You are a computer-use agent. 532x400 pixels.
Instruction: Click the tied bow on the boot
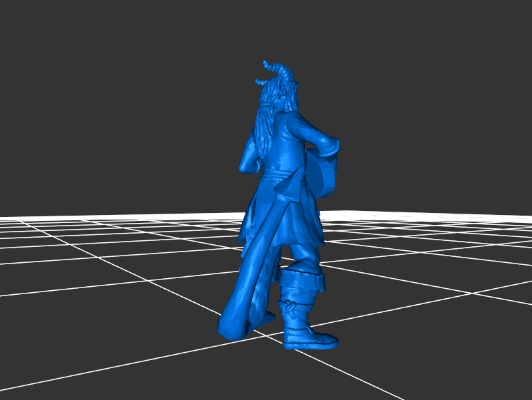[288, 307]
